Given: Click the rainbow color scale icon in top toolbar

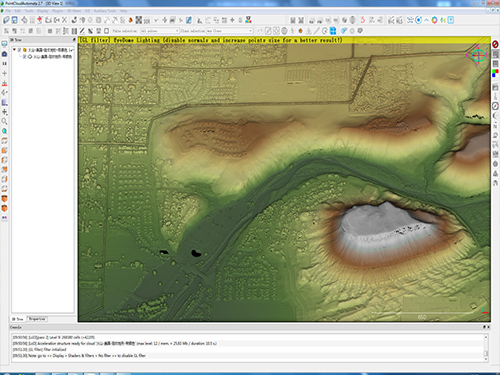Looking at the screenshot, I should [248, 20].
